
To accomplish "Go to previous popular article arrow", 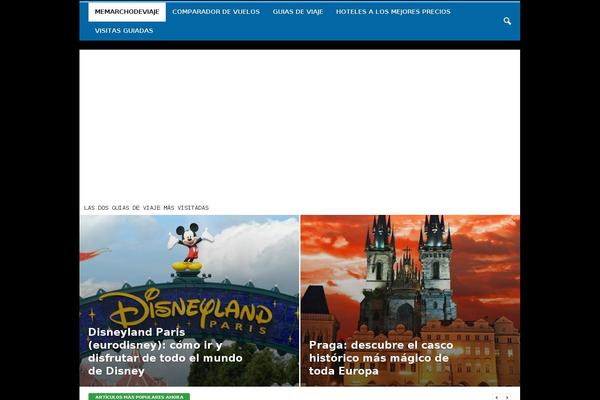I will pos(497,397).
